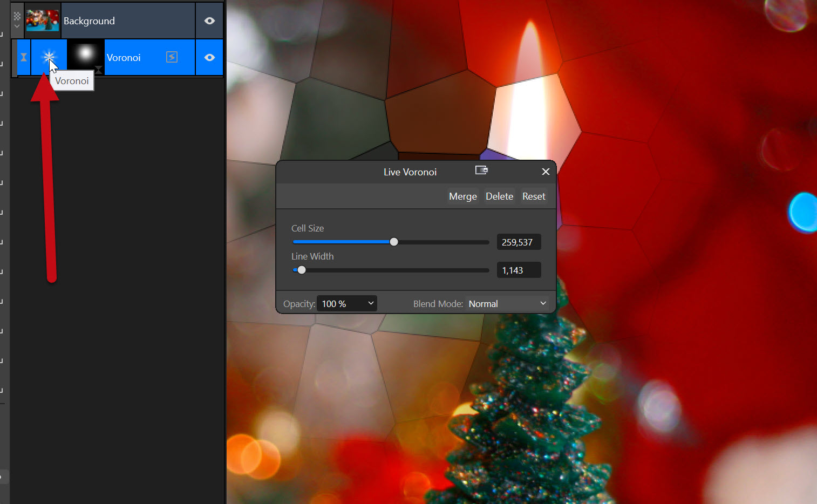Viewport: 817px width, 504px height.
Task: Click the Cell Size value field
Action: (518, 242)
